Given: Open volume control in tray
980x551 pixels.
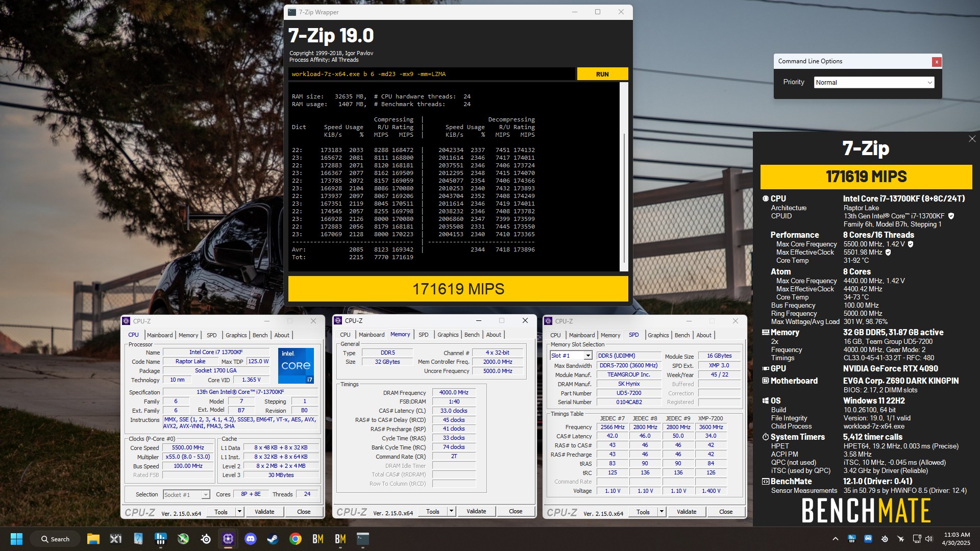Looking at the screenshot, I should click(929, 539).
